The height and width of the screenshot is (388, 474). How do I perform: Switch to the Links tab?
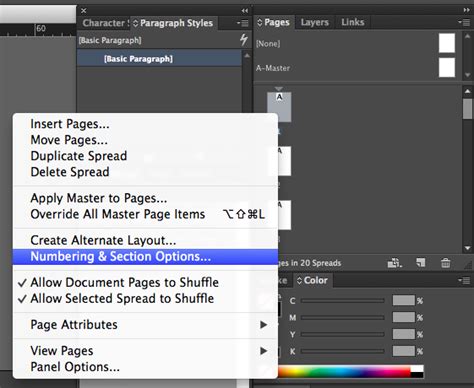pos(353,22)
